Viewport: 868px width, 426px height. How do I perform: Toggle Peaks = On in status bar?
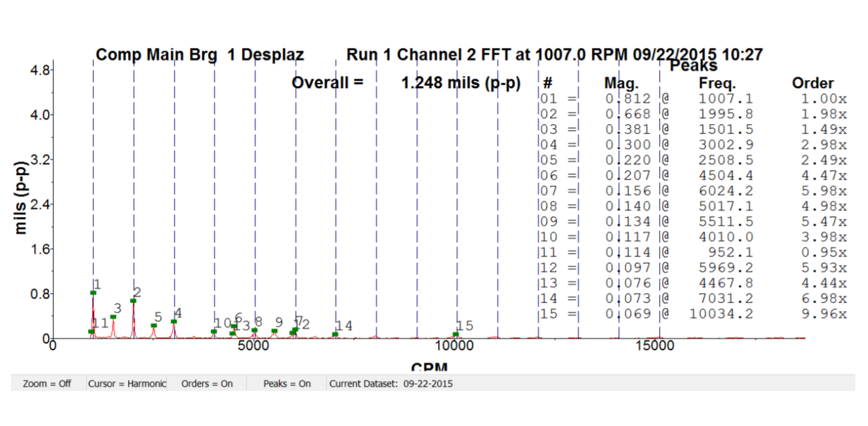pos(287,384)
